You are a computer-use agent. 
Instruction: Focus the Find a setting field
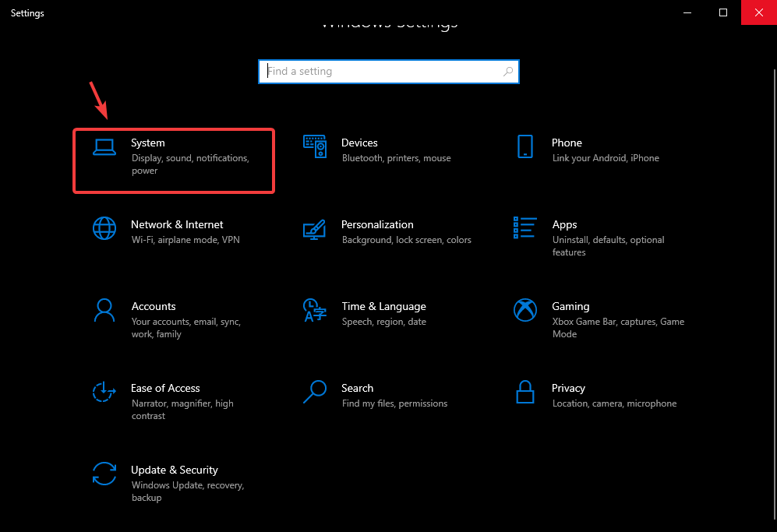(x=388, y=72)
